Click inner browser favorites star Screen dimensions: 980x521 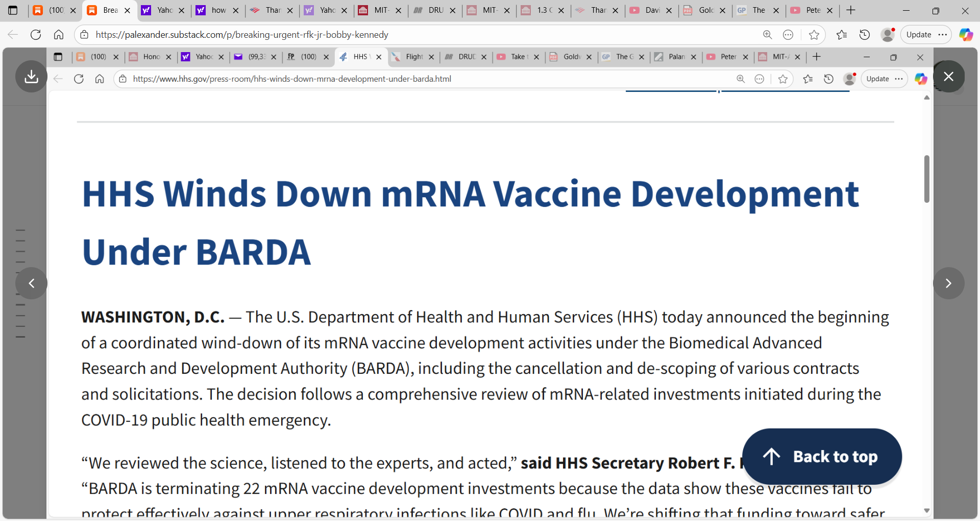click(783, 79)
